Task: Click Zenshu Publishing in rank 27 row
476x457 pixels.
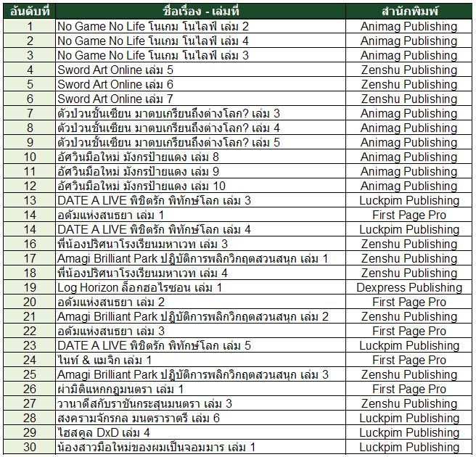Action: pyautogui.click(x=409, y=403)
